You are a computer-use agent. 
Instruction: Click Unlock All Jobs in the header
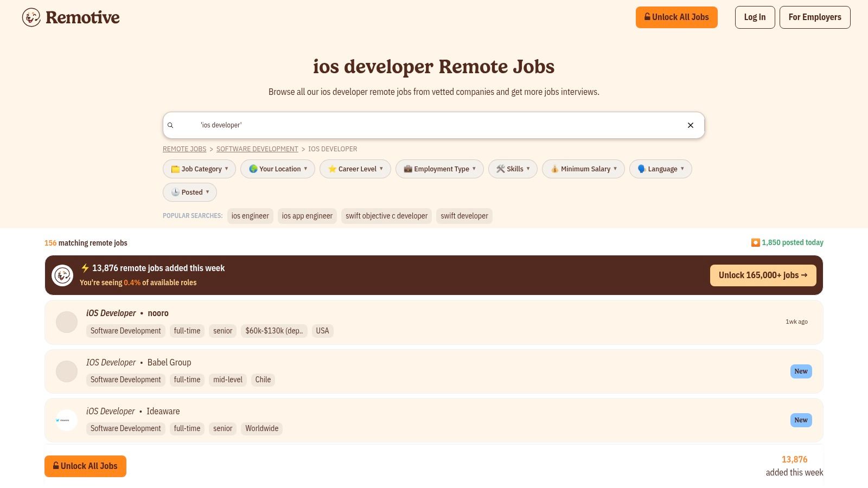pos(676,17)
